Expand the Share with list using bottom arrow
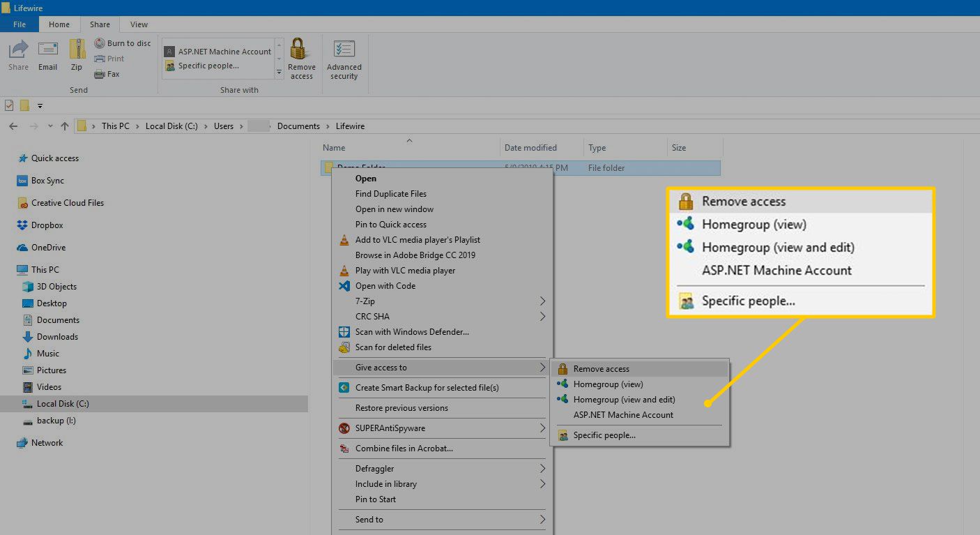 pyautogui.click(x=280, y=73)
